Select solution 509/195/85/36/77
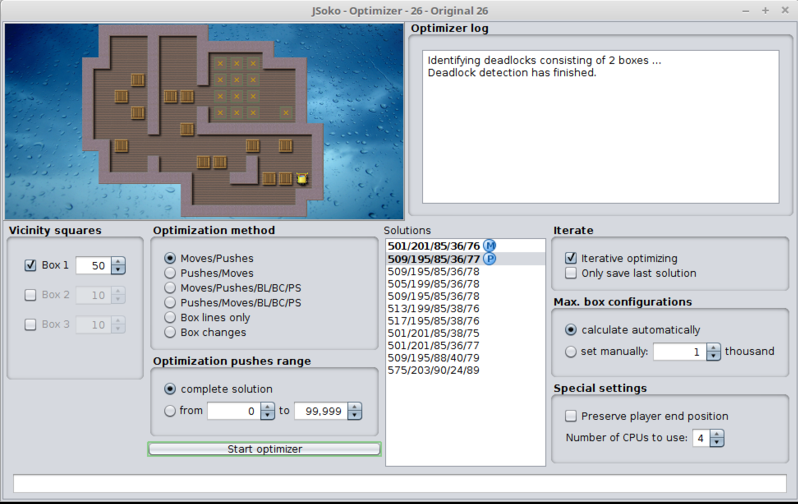798x504 pixels. click(x=465, y=259)
